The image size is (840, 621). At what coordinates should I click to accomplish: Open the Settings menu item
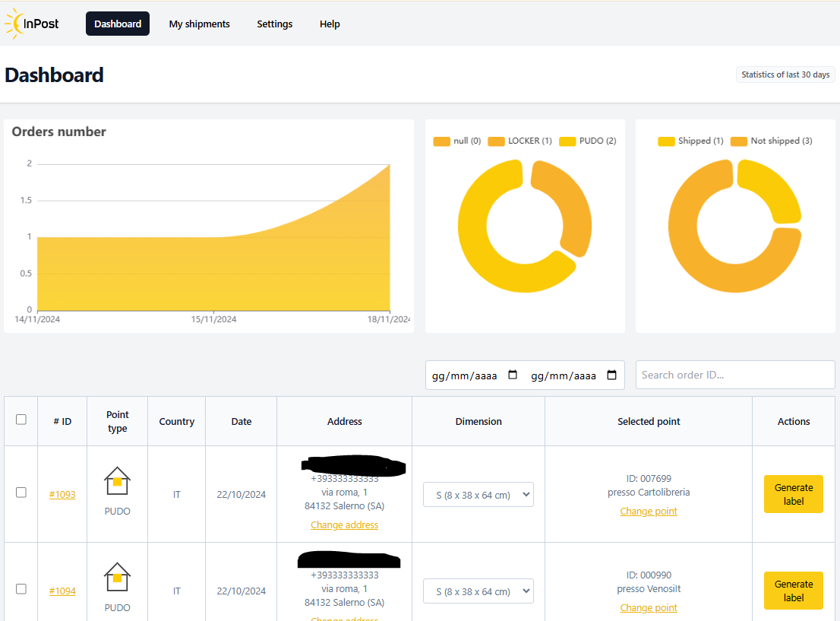[x=274, y=24]
